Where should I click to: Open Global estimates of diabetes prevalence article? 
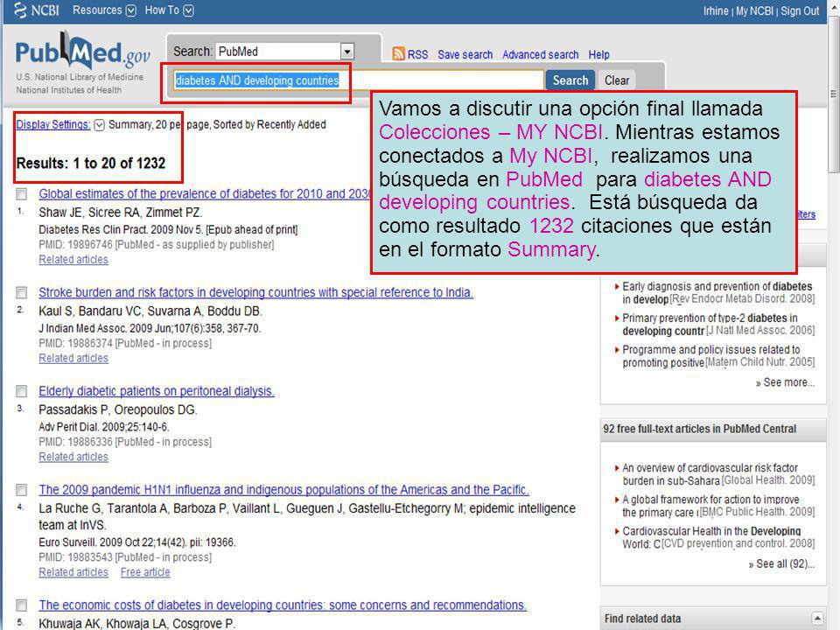[205, 193]
